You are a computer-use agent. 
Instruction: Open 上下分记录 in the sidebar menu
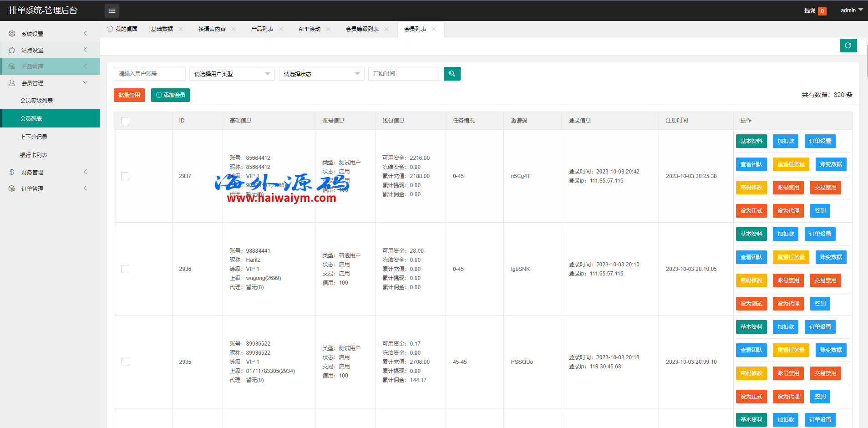pos(34,137)
